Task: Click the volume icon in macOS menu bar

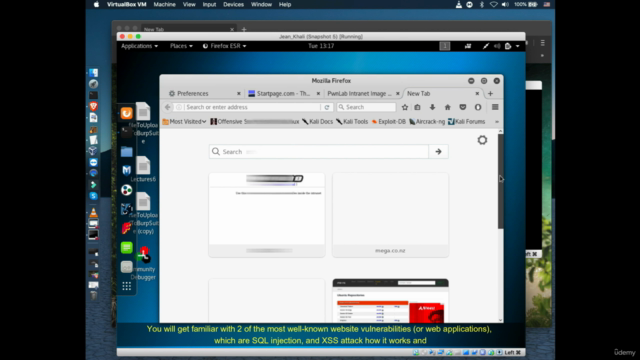Action: (x=505, y=4)
